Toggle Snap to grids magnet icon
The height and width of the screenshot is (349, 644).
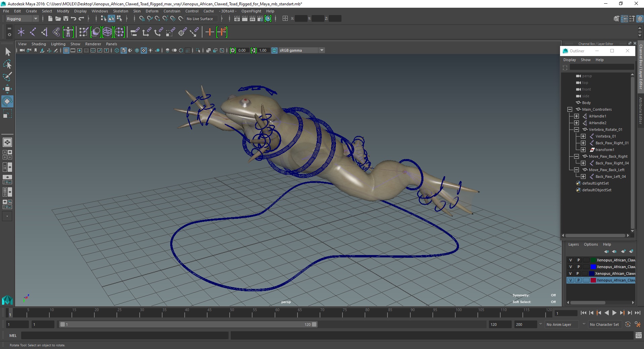142,19
